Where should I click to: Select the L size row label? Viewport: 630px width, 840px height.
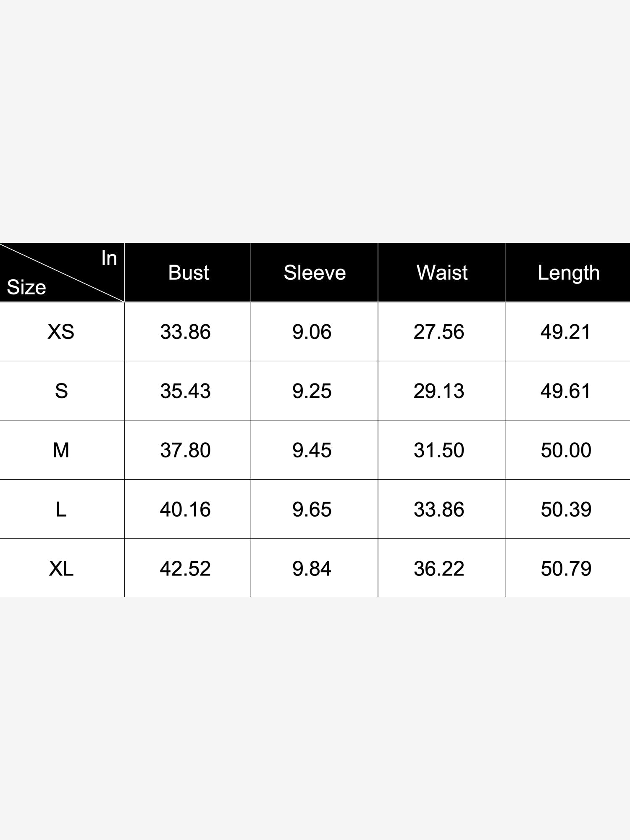tap(61, 509)
